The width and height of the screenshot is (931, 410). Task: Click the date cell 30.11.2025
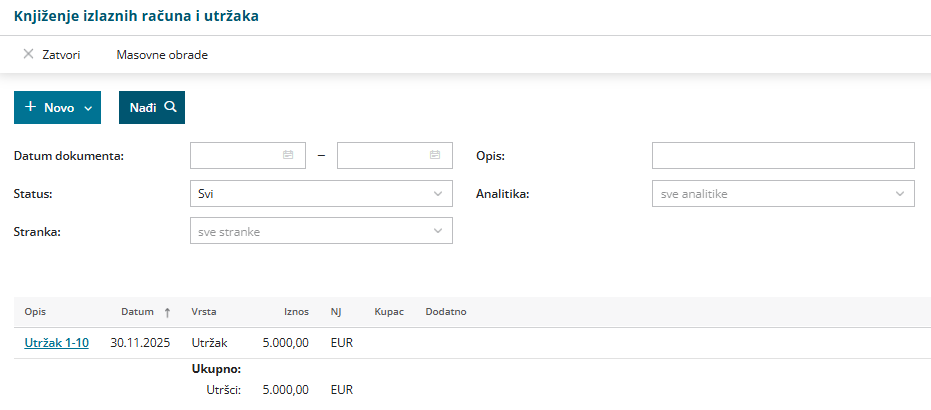pyautogui.click(x=140, y=343)
